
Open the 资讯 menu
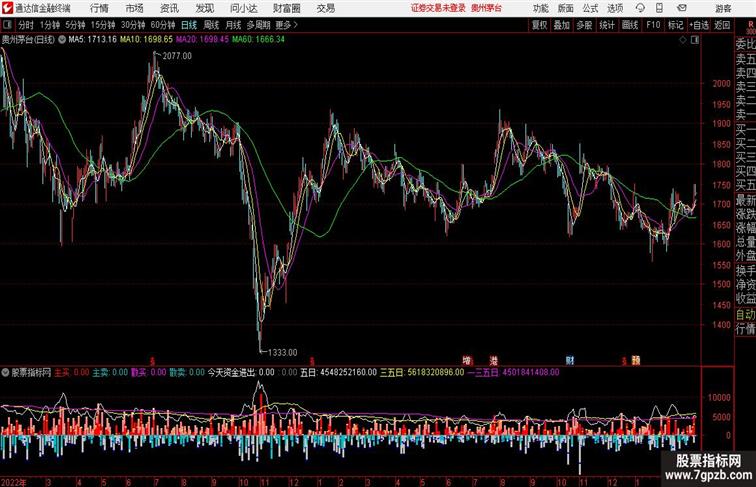click(169, 8)
